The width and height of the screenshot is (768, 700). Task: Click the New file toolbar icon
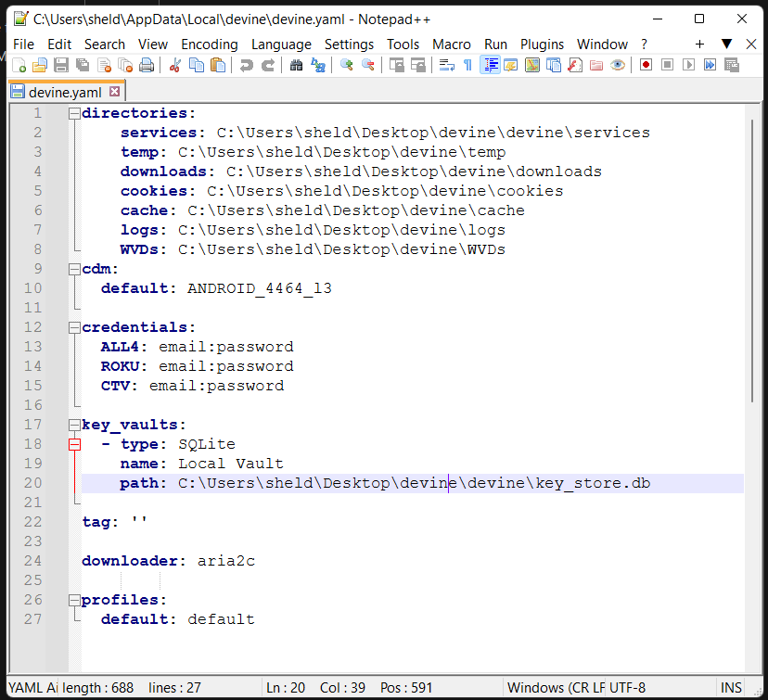[19, 65]
